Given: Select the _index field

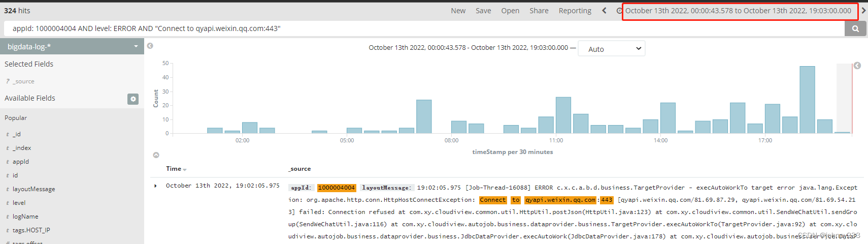Looking at the screenshot, I should pyautogui.click(x=22, y=148).
